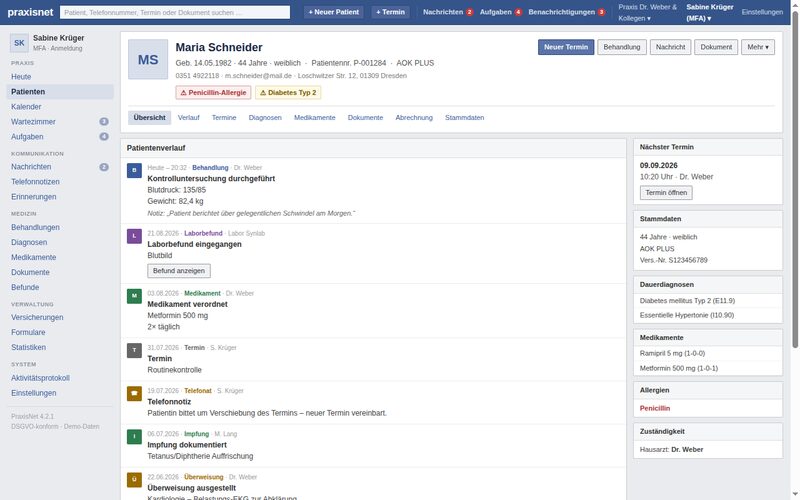Click the red Penicillin allergy text
800x500 pixels.
tap(655, 408)
